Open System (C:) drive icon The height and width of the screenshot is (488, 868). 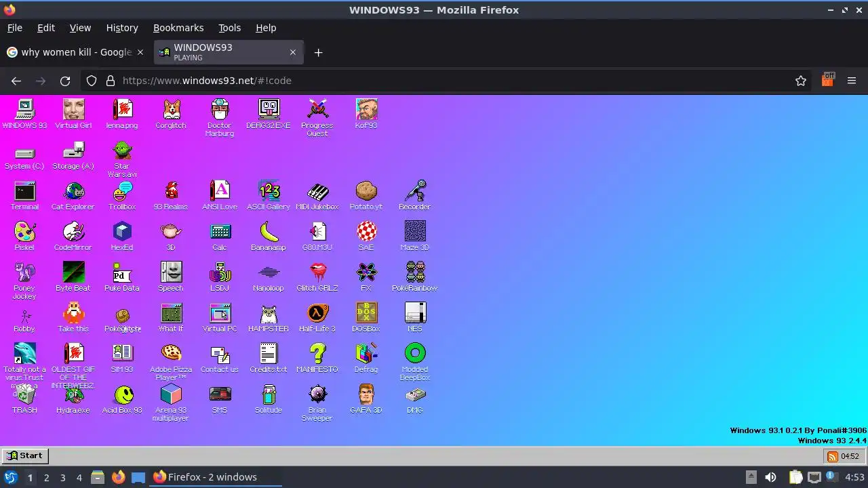pyautogui.click(x=24, y=155)
